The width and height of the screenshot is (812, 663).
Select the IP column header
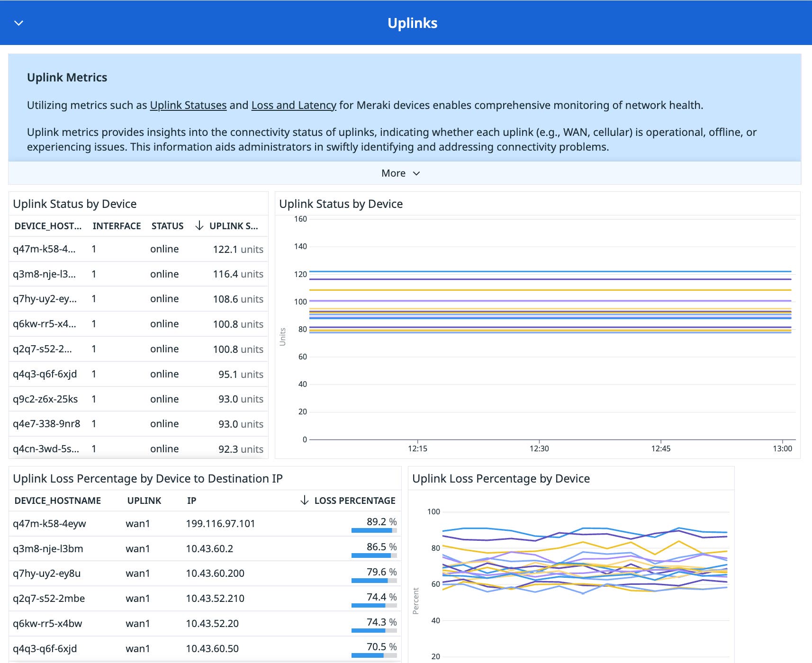191,501
